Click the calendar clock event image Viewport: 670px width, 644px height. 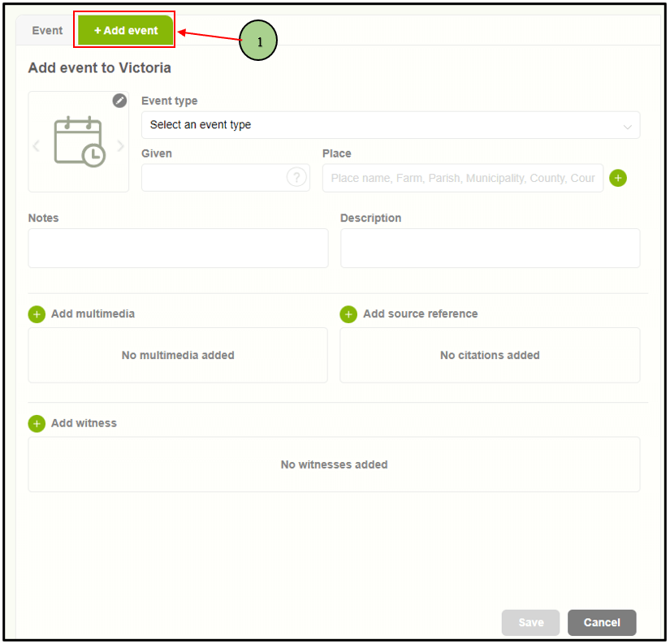tap(79, 142)
